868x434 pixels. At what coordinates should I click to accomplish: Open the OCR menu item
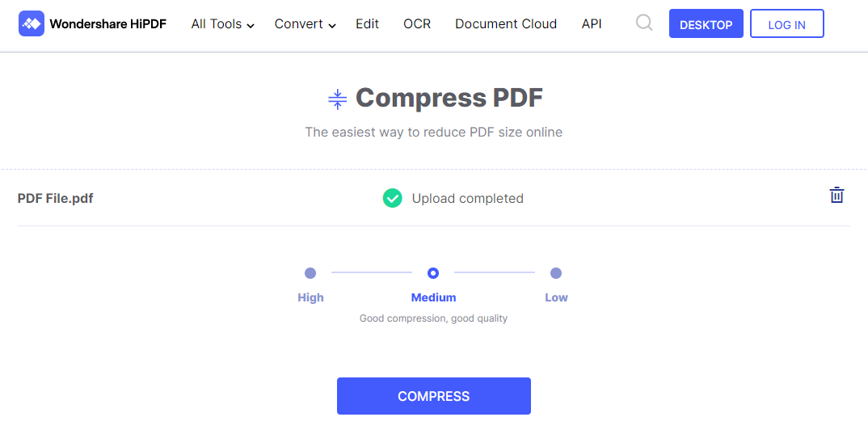click(417, 23)
